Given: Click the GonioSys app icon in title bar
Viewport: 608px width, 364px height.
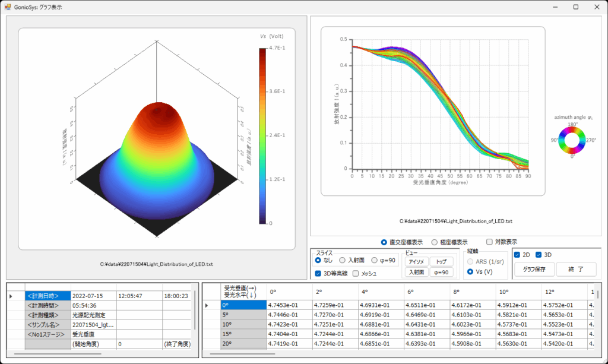Looking at the screenshot, I should pos(8,7).
